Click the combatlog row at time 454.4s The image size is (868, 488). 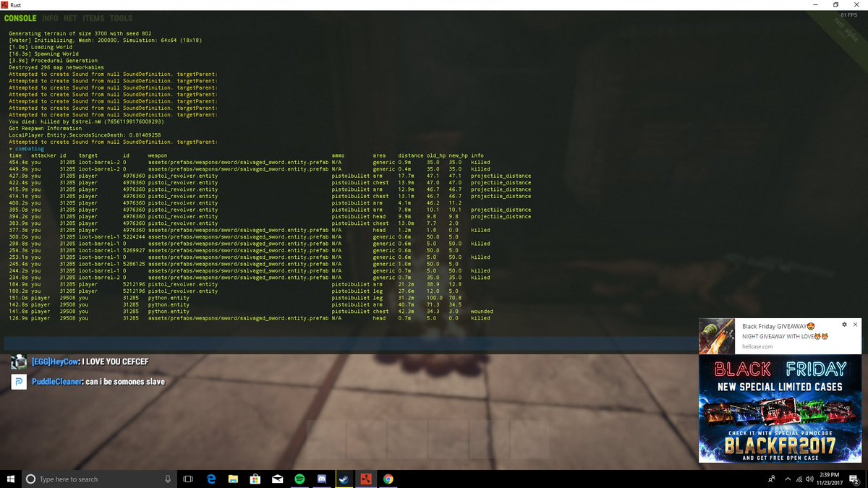[250, 162]
